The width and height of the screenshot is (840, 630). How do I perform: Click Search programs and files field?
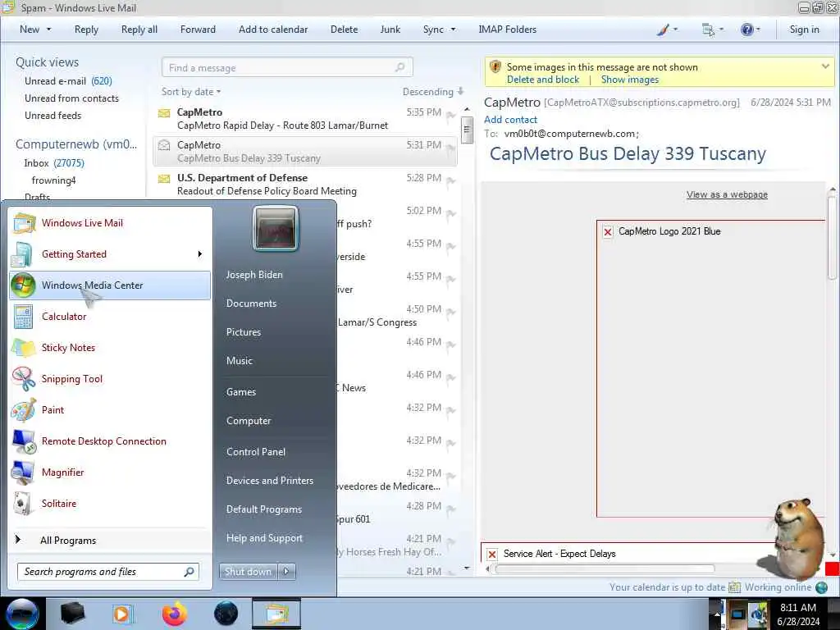click(x=107, y=572)
